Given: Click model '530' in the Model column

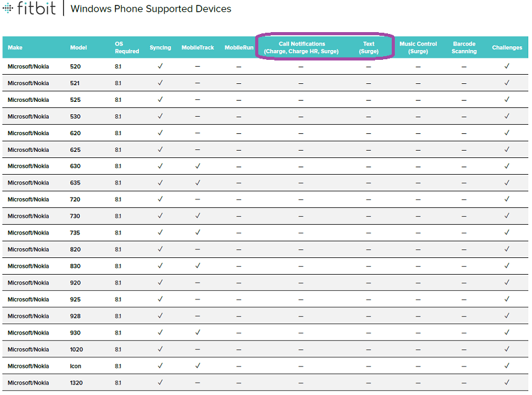Looking at the screenshot, I should point(75,117).
